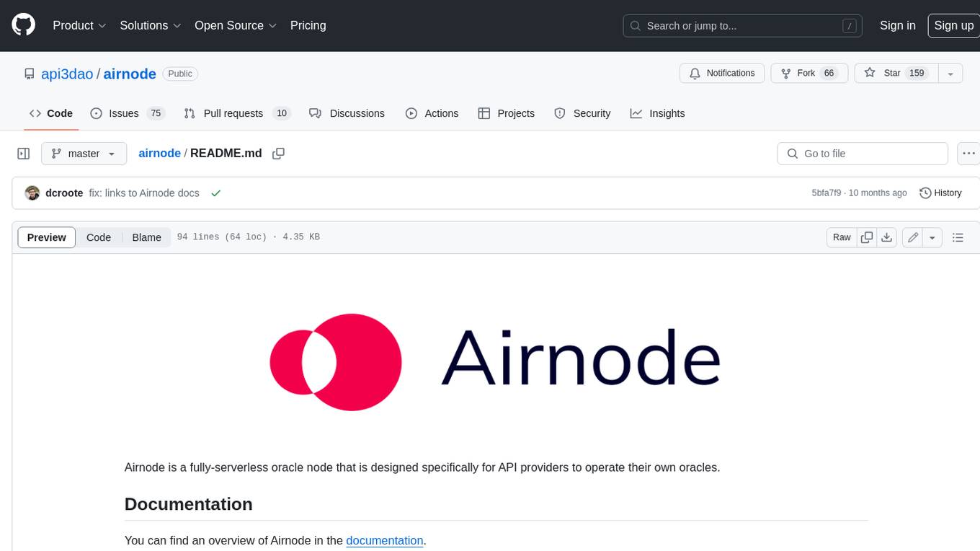This screenshot has width=980, height=551.
Task: Click the Go to file search box
Action: click(863, 154)
